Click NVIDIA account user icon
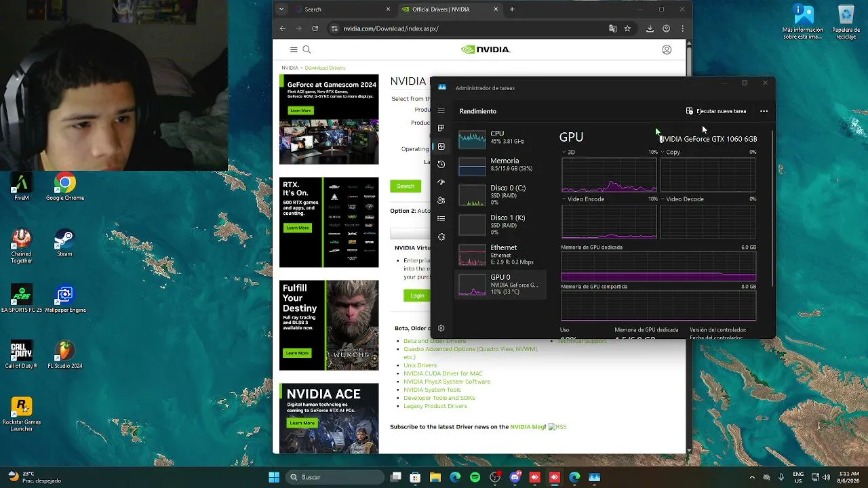Viewport: 868px width, 488px height. [667, 49]
